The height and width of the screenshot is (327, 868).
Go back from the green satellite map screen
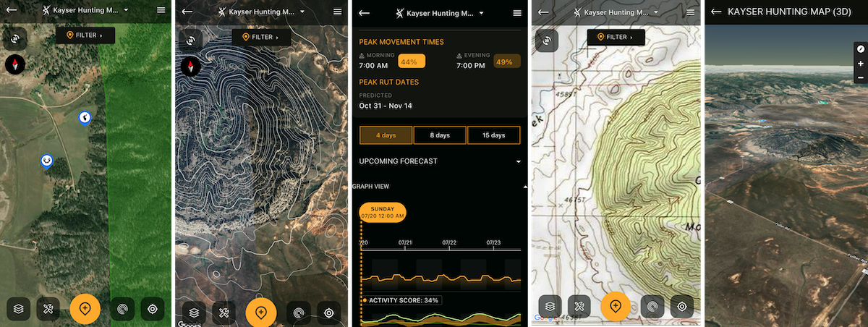[x=12, y=11]
